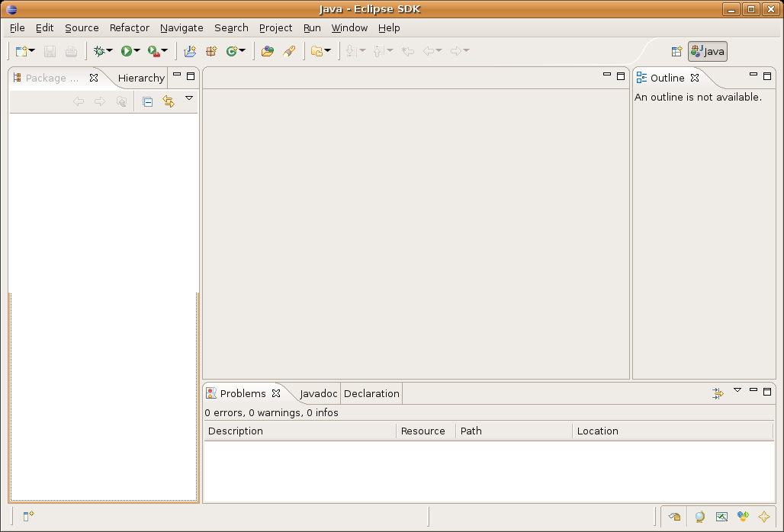Screen dimensions: 784x532
Task: Click the main toolbar Forward arrow
Action: point(455,51)
